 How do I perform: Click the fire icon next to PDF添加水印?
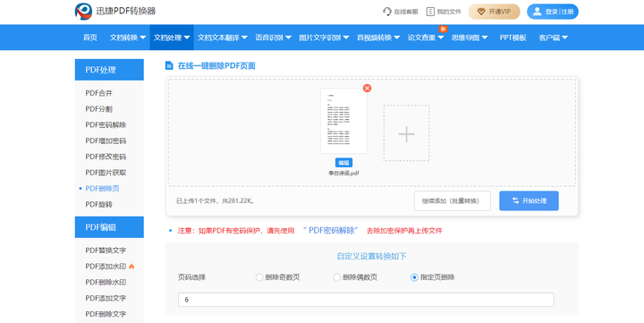pos(131,267)
